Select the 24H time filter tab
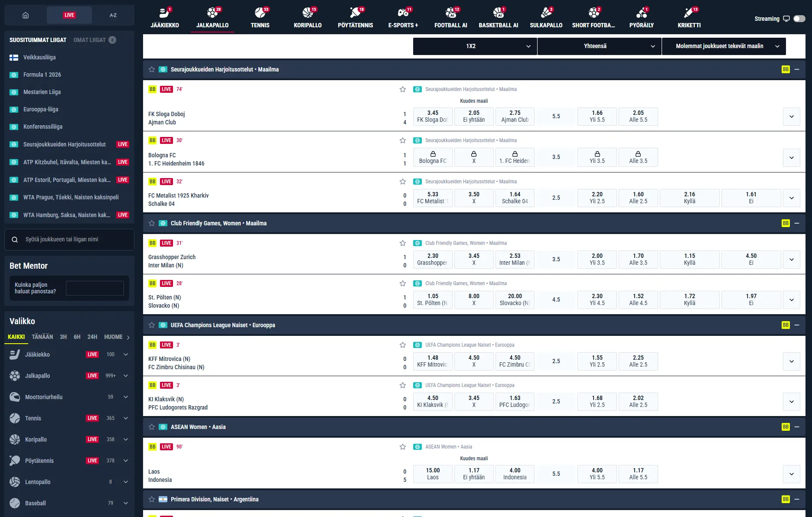 pos(92,337)
